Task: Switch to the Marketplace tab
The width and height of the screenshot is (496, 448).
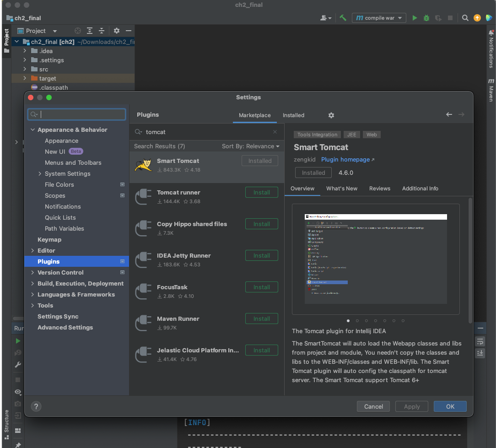Action: [x=255, y=115]
